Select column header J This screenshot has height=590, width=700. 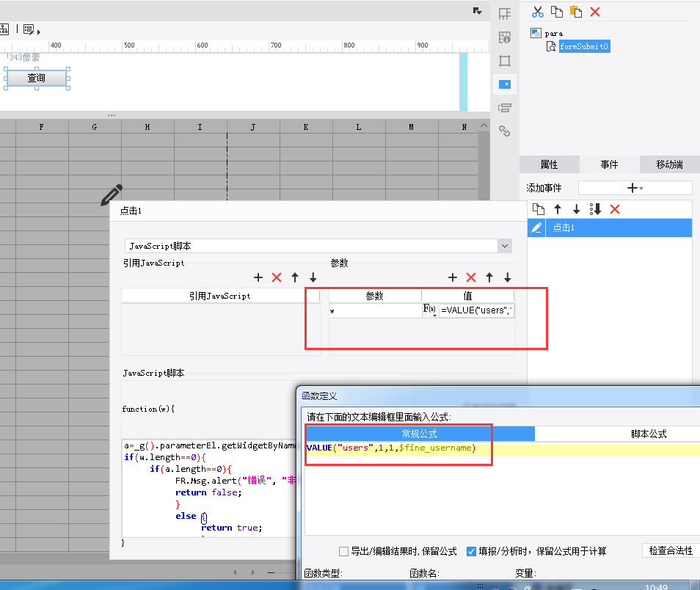[x=253, y=127]
